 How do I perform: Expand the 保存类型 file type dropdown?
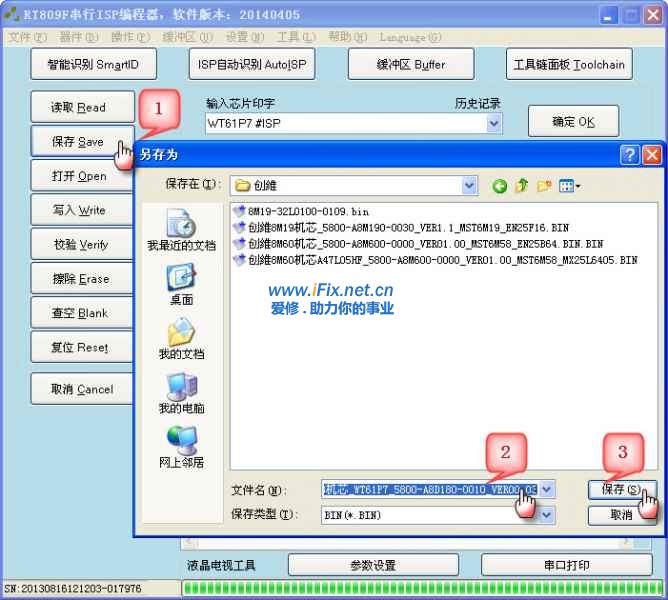(x=547, y=515)
